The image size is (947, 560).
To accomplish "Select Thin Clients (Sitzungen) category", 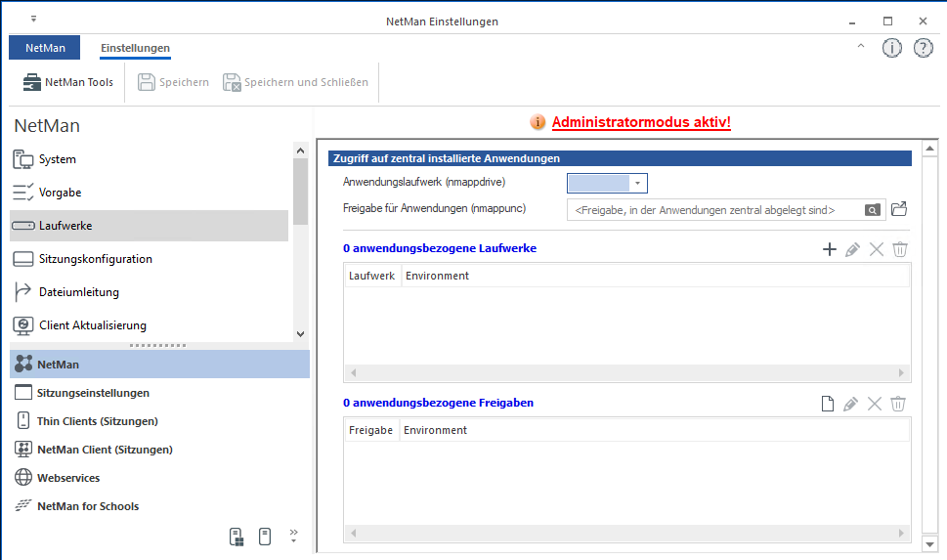I will click(160, 421).
